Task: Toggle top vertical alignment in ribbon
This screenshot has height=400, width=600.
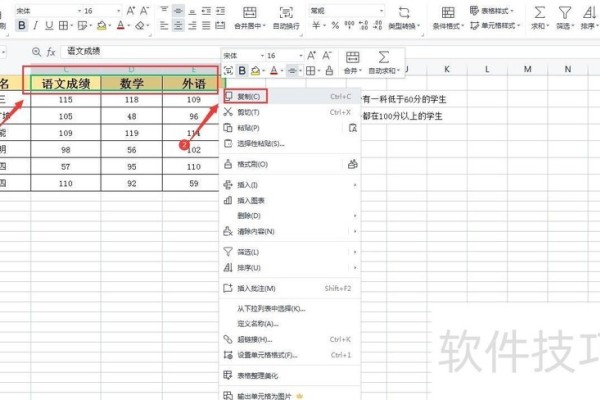Action: pyautogui.click(x=164, y=10)
